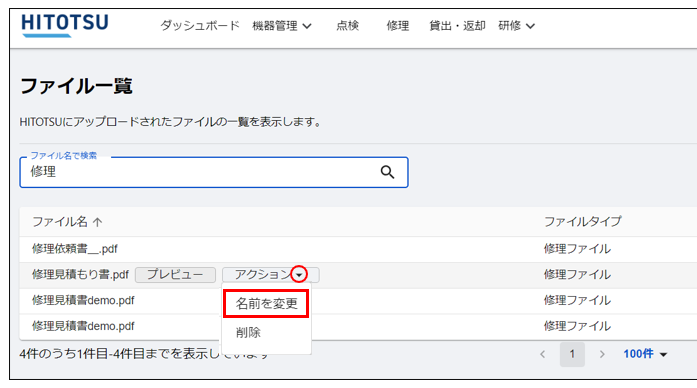Click the ファイル名で検索 search field
Screen dimensions: 697x388
[x=214, y=172]
